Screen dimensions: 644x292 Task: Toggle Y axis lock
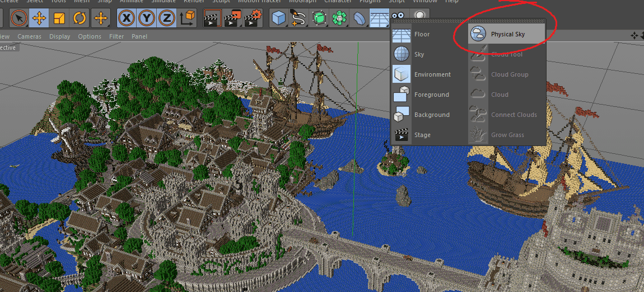(x=147, y=18)
